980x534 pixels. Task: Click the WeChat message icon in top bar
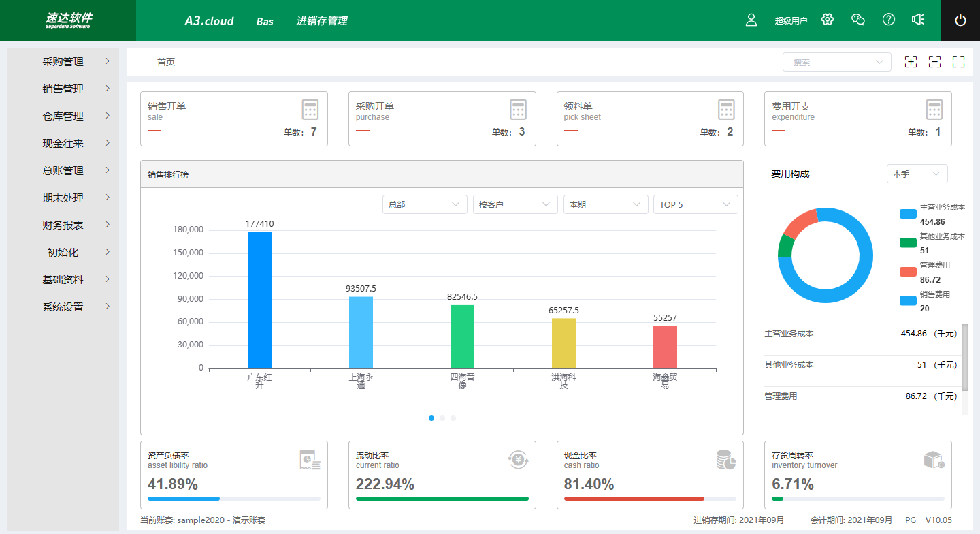point(857,20)
